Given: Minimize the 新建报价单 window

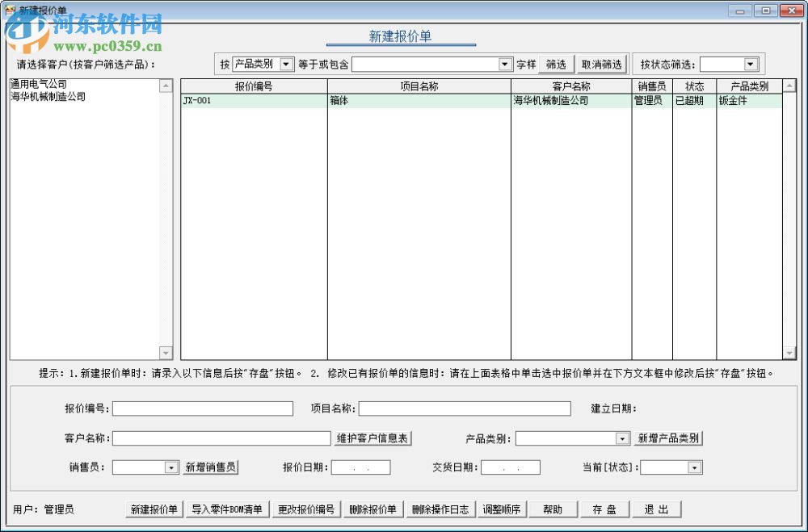Looking at the screenshot, I should (x=740, y=10).
